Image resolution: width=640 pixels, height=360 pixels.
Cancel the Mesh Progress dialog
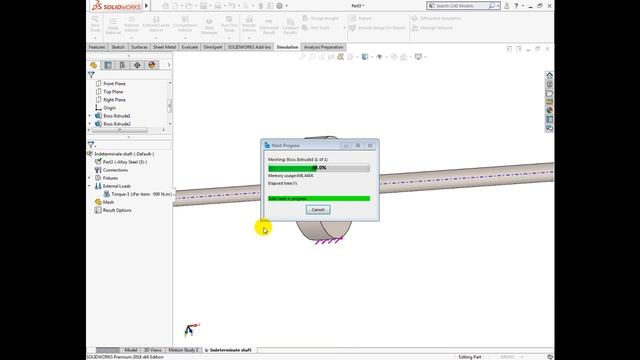[x=318, y=210]
